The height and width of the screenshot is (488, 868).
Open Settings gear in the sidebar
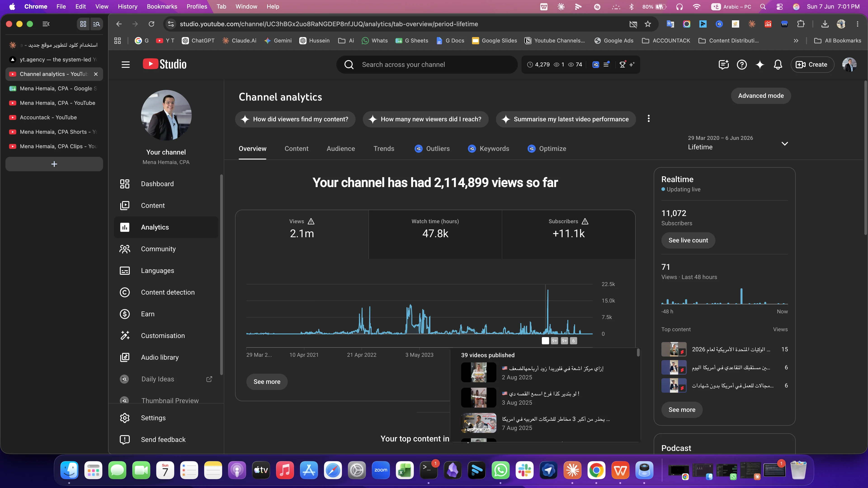125,418
